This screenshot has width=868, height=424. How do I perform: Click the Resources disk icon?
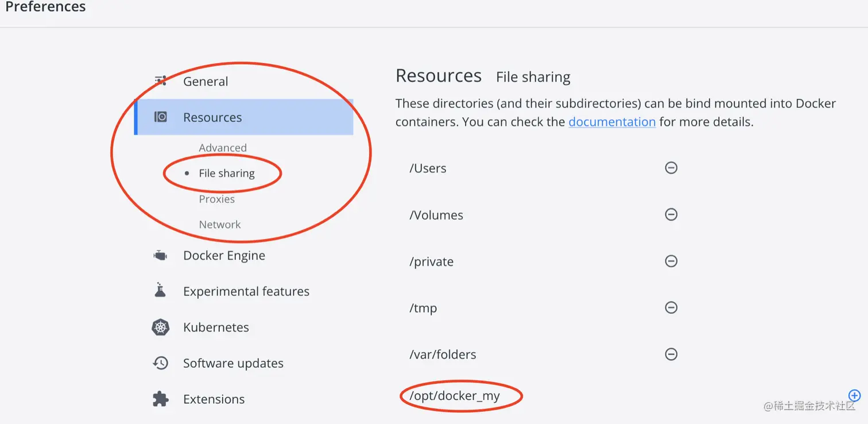point(161,117)
